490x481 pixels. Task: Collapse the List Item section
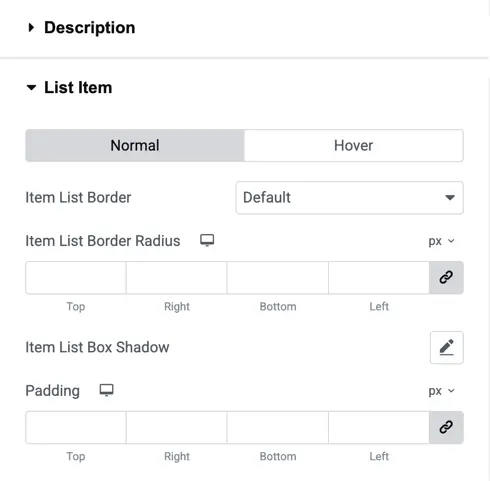69,88
